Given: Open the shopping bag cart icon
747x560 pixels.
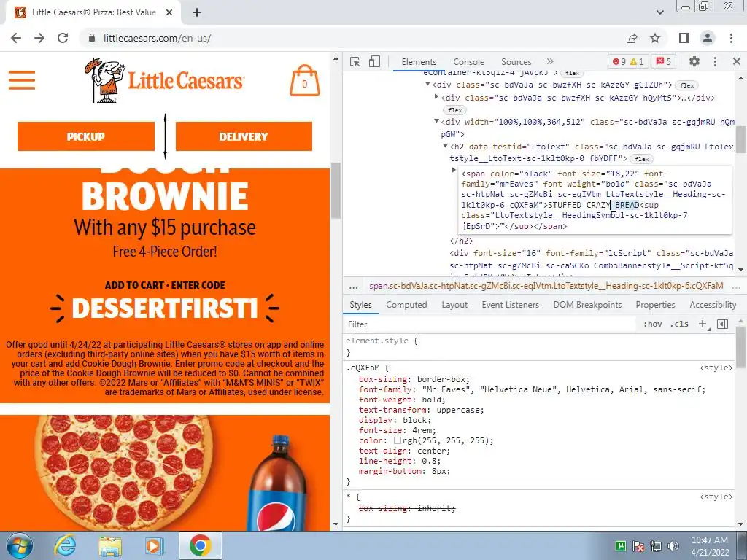Looking at the screenshot, I should coord(305,80).
